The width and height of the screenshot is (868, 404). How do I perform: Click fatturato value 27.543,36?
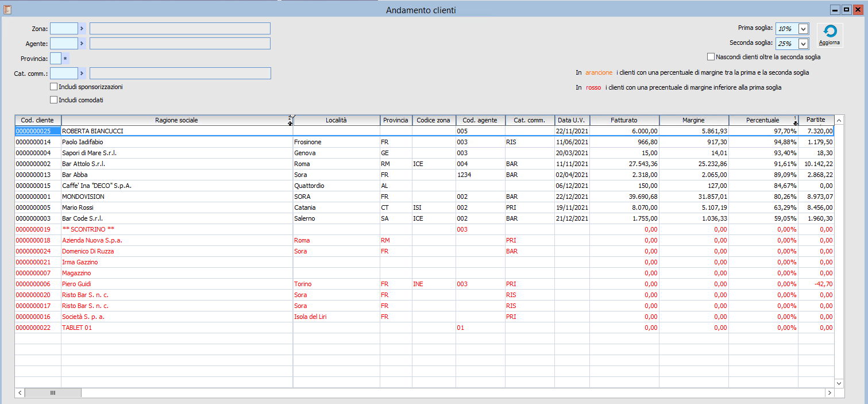pyautogui.click(x=643, y=164)
